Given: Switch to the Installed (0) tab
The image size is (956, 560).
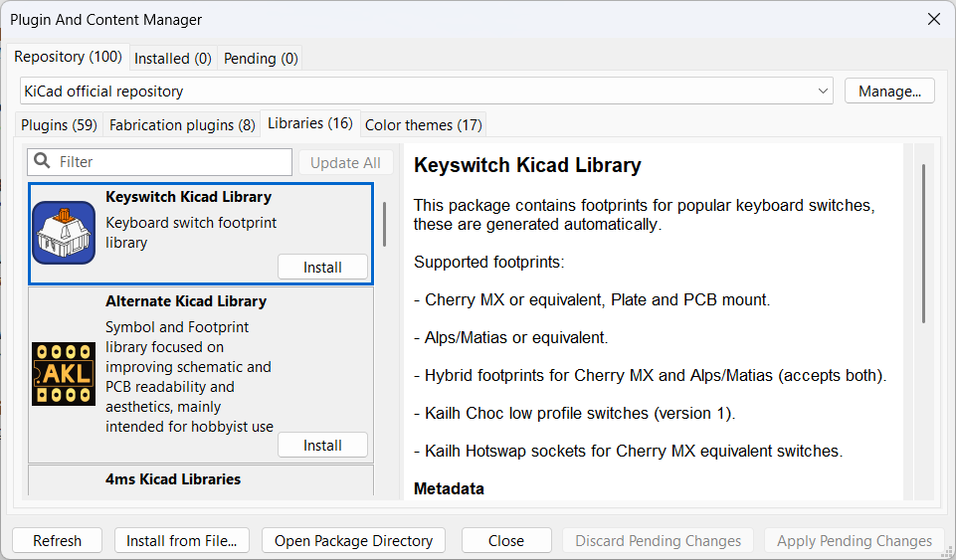Looking at the screenshot, I should (172, 59).
